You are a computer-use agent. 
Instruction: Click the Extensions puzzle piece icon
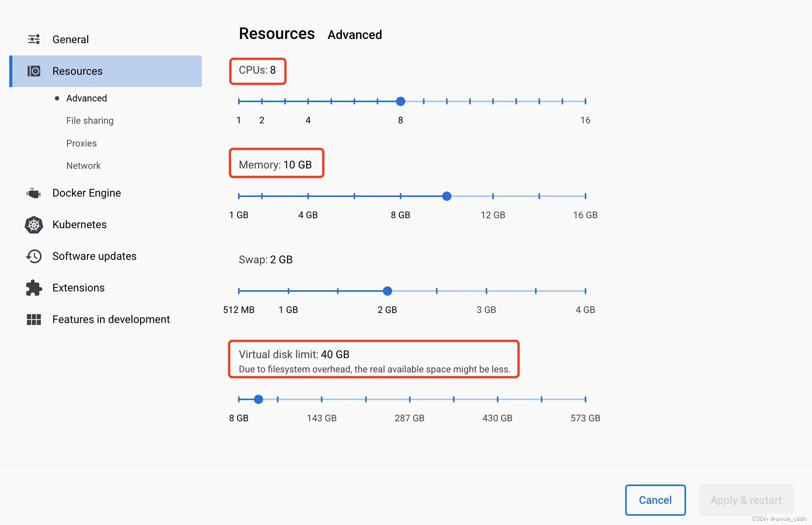tap(34, 288)
